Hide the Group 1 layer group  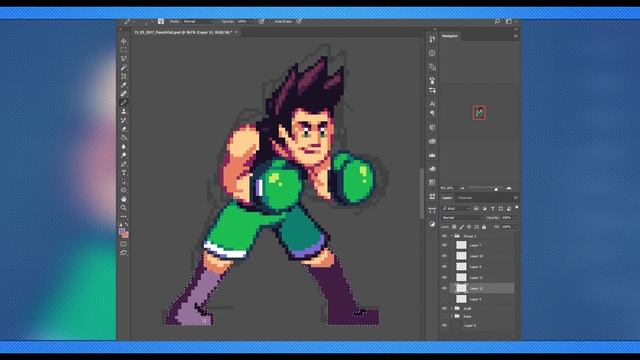point(444,236)
